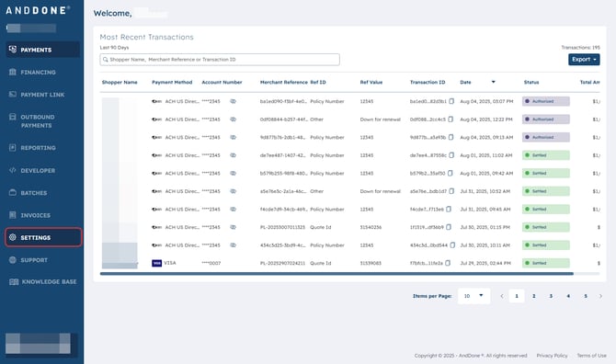Reveal account number for Aug 04 12:22 PM row
This screenshot has width=616, height=364.
tap(233, 119)
